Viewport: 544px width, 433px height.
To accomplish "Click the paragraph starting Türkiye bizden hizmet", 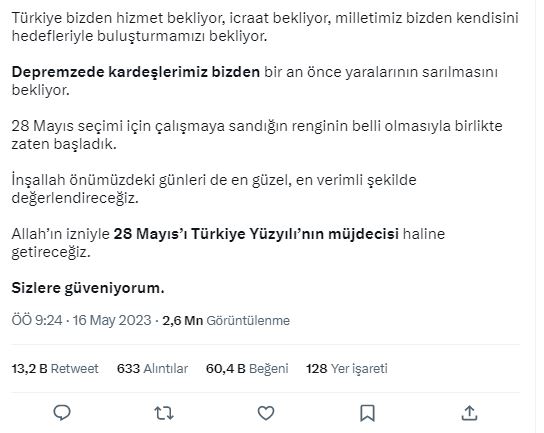I will pyautogui.click(x=265, y=27).
